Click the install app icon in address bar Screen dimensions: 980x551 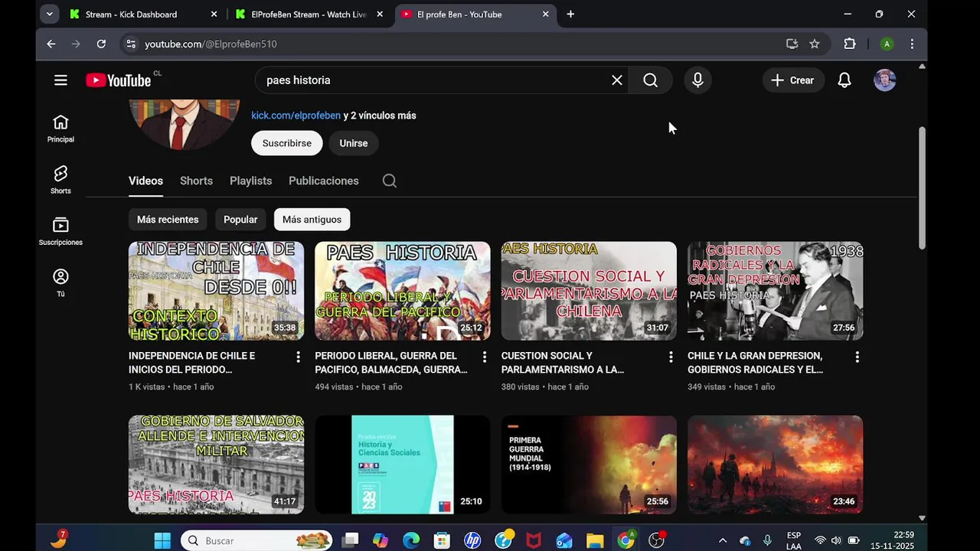tap(792, 44)
